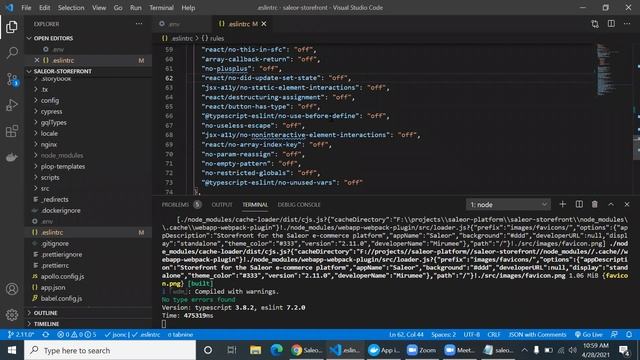Expand the config folder
Image resolution: width=640 pixels, height=360 pixels.
50,100
